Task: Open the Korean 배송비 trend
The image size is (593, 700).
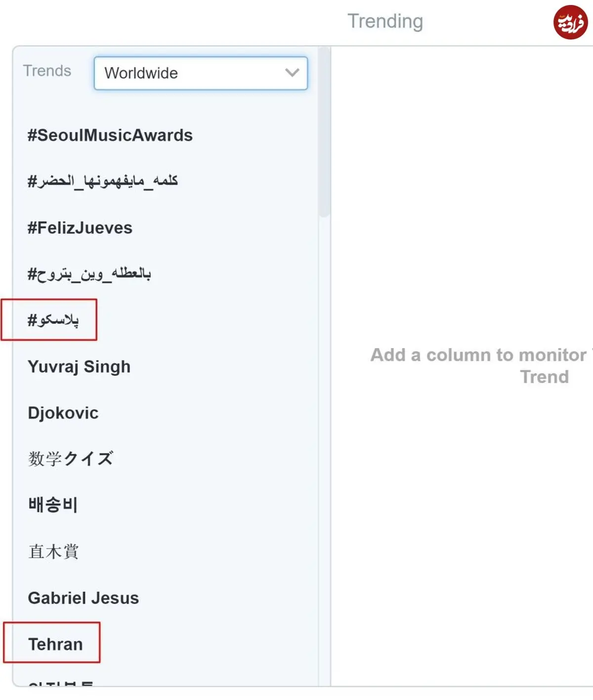Action: pos(53,505)
